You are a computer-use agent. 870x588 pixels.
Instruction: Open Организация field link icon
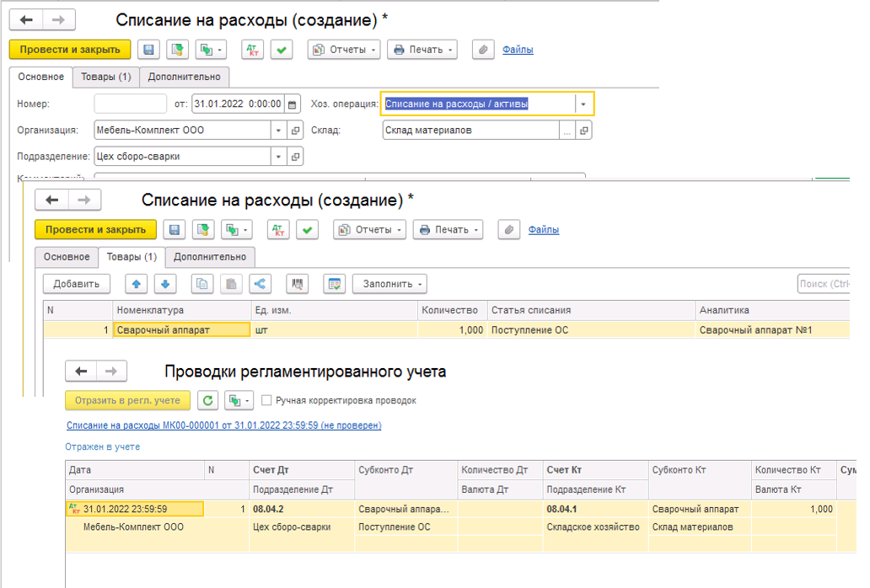click(296, 131)
